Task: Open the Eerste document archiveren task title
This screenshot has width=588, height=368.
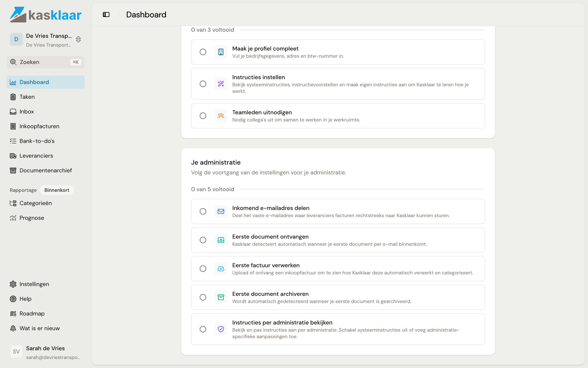Action: click(270, 294)
